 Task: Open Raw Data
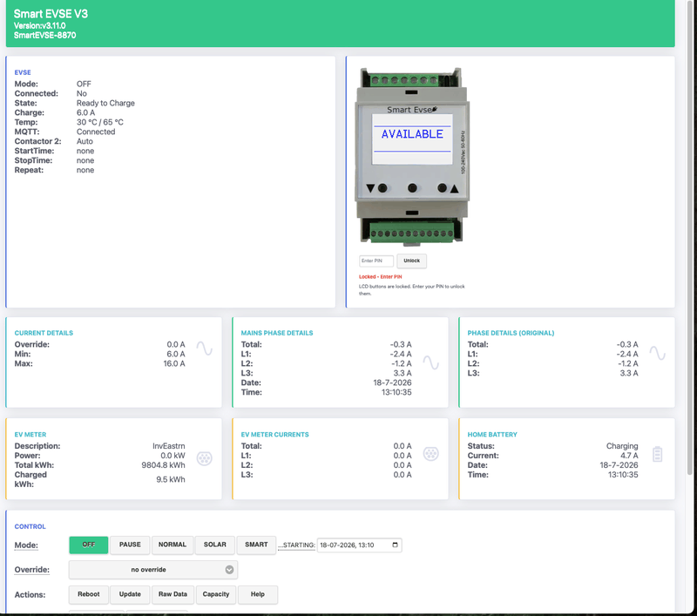click(173, 595)
